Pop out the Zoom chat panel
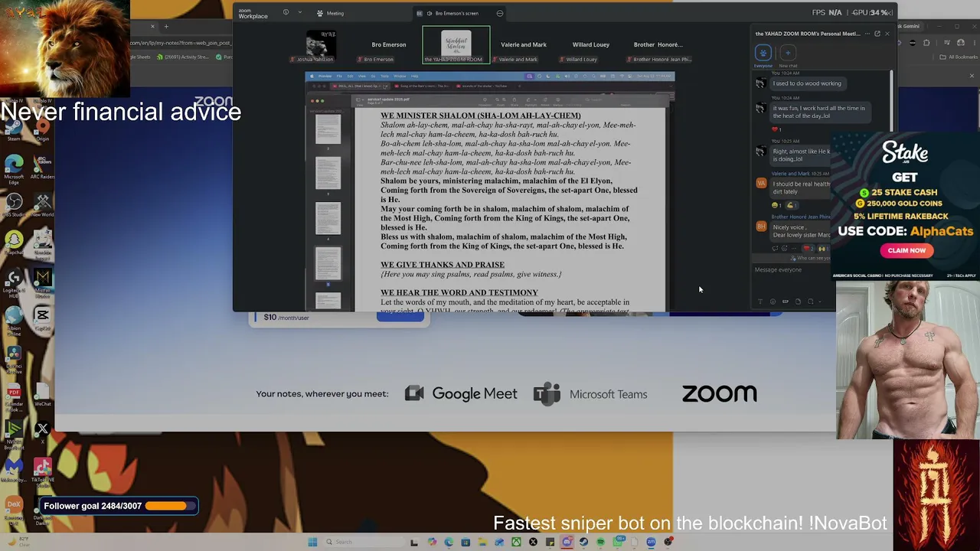980x551 pixels. tap(877, 34)
